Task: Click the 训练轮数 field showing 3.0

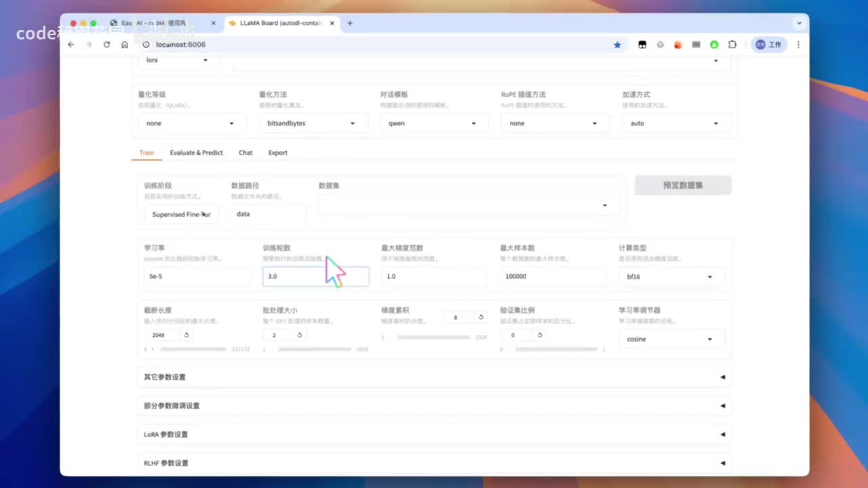Action: coord(316,277)
